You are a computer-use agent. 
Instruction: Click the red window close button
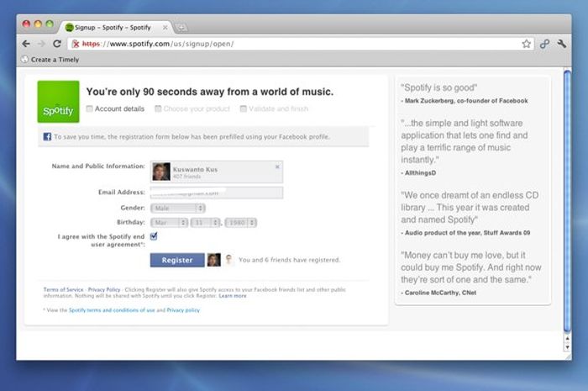[26, 24]
